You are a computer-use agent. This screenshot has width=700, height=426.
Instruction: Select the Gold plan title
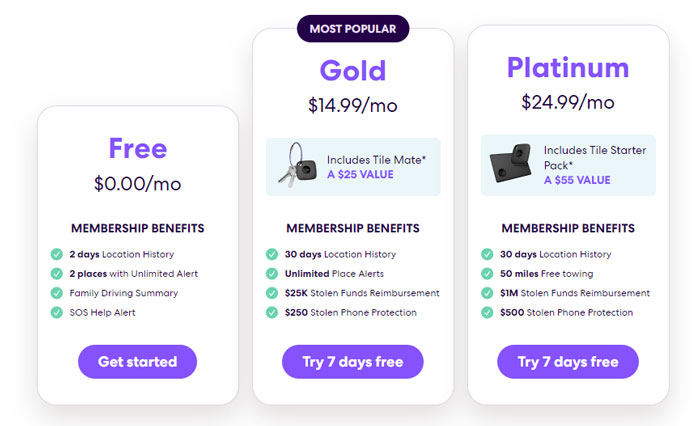tap(353, 71)
